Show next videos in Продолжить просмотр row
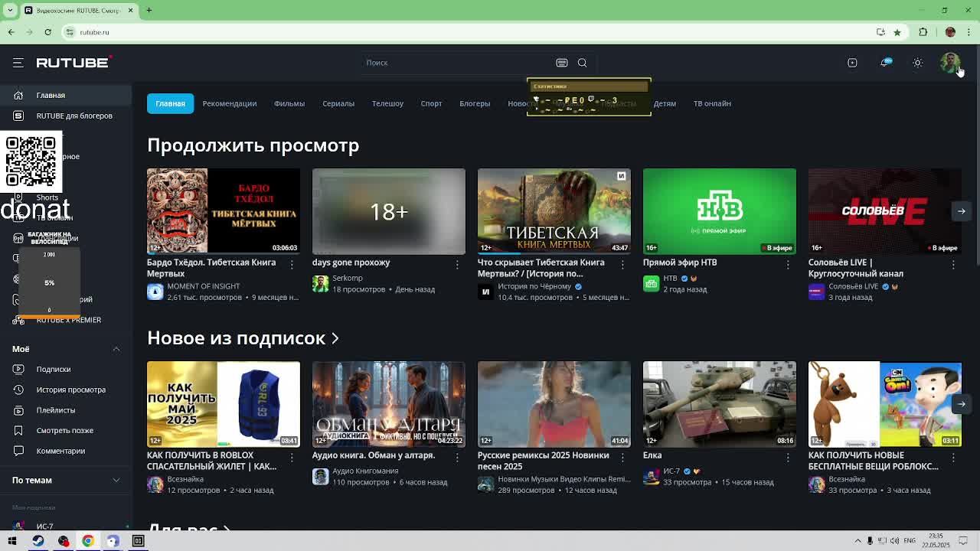 coord(961,211)
